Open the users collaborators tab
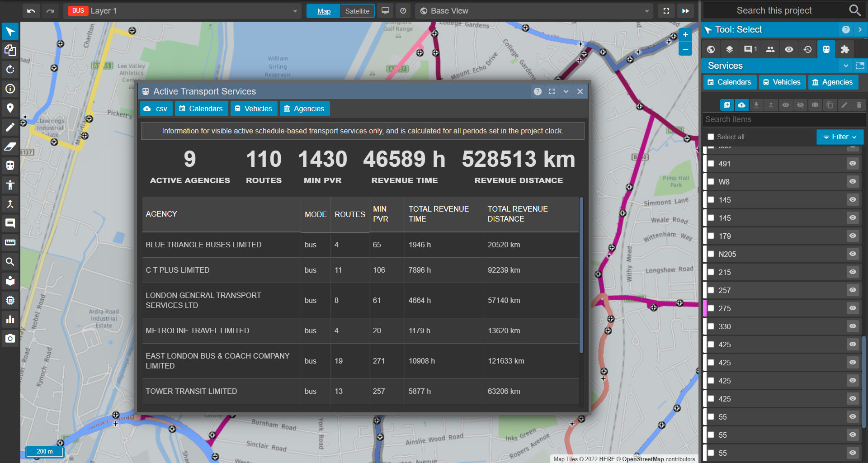The image size is (868, 463). click(770, 49)
